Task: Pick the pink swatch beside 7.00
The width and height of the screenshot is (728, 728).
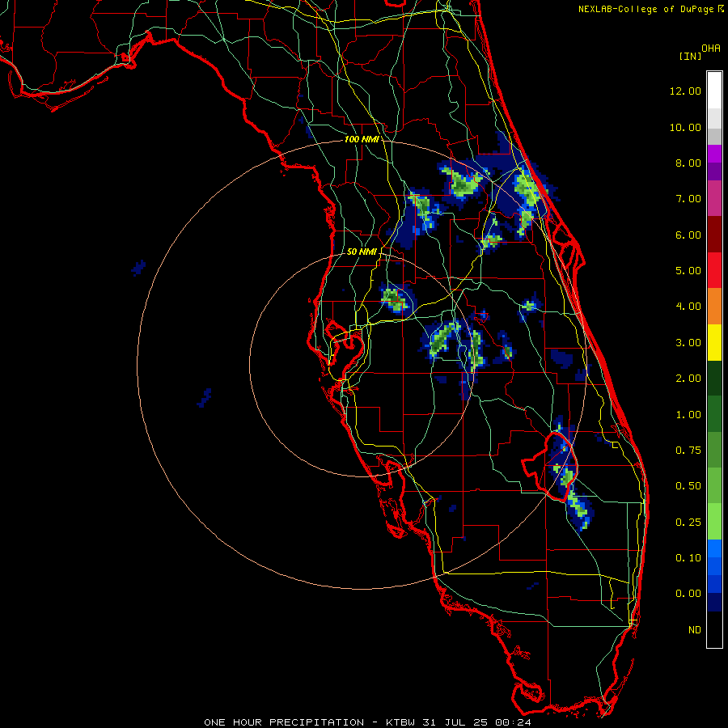Action: [x=714, y=198]
